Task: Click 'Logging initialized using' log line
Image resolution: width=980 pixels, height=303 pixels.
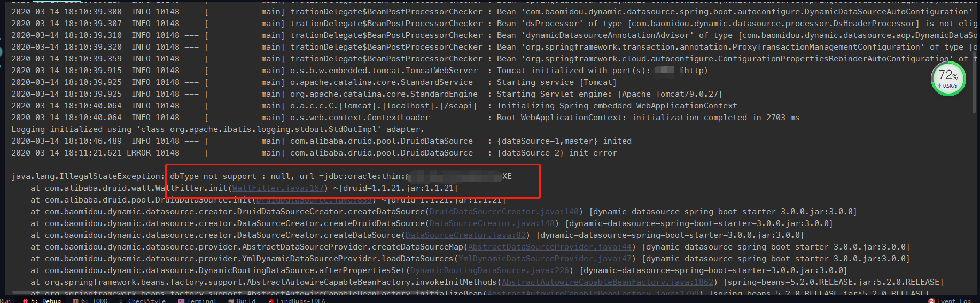Action: pos(217,129)
